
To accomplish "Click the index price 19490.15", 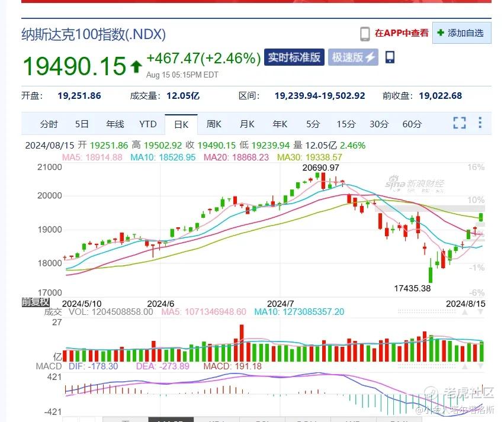I will pyautogui.click(x=75, y=66).
